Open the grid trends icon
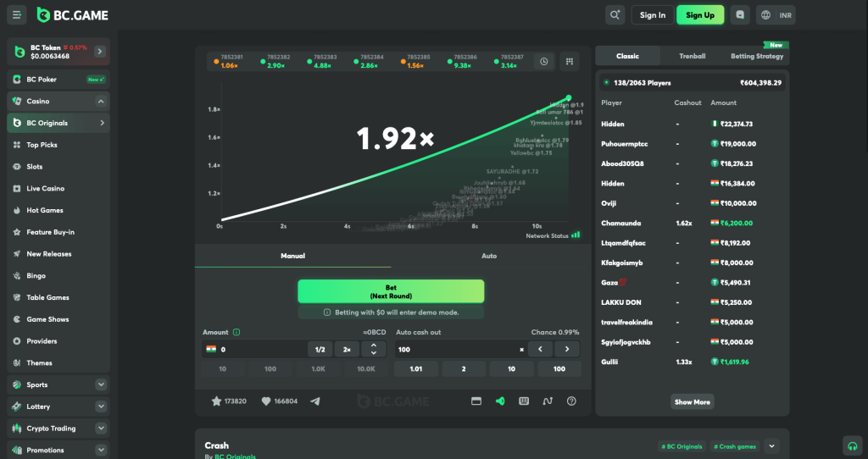Viewport: 868px width, 459px height. [570, 61]
